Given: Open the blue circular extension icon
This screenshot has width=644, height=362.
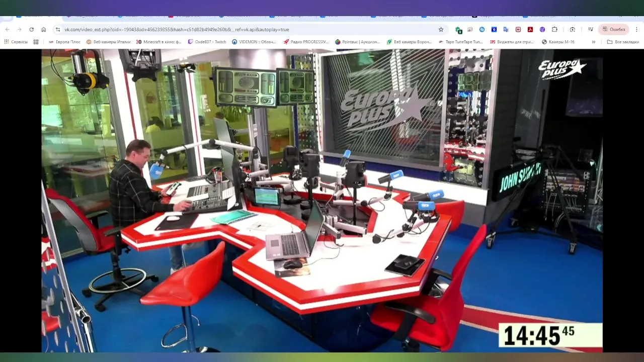Looking at the screenshot, I should pos(482,30).
